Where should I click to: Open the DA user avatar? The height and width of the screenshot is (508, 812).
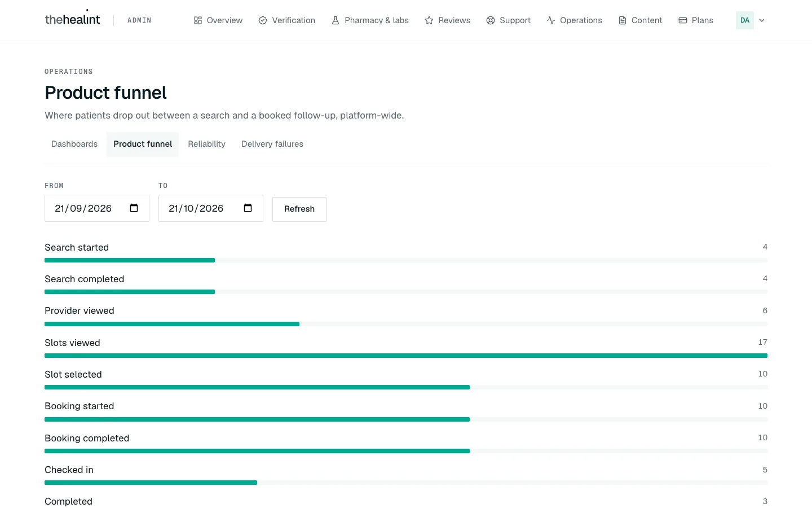pyautogui.click(x=745, y=20)
